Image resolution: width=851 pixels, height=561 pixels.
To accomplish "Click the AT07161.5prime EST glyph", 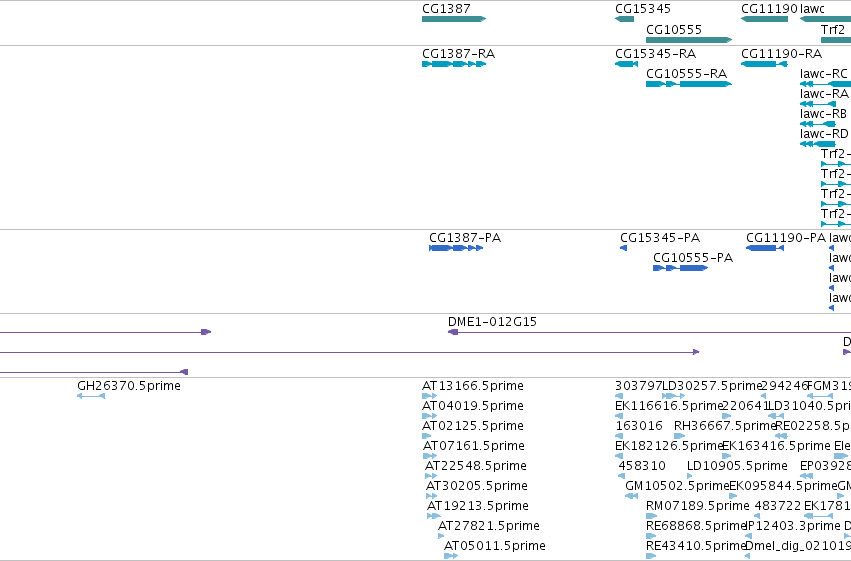I will click(430, 456).
